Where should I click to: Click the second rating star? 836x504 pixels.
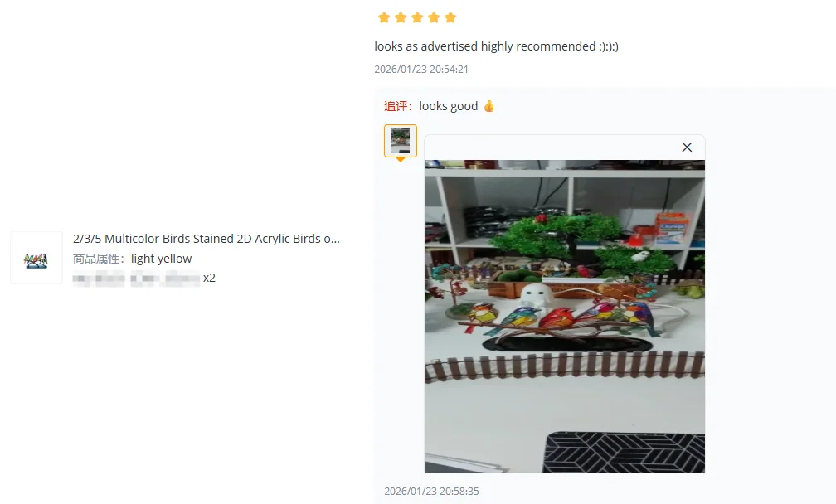tap(401, 17)
